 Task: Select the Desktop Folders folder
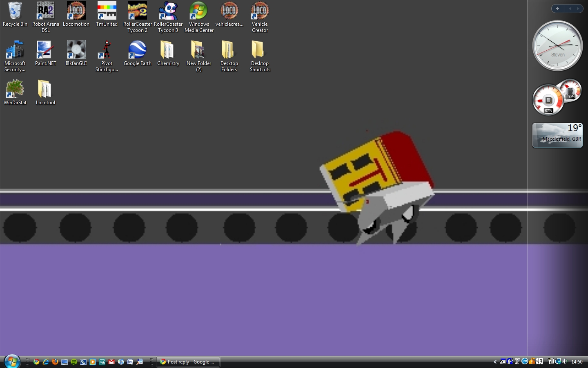[229, 56]
